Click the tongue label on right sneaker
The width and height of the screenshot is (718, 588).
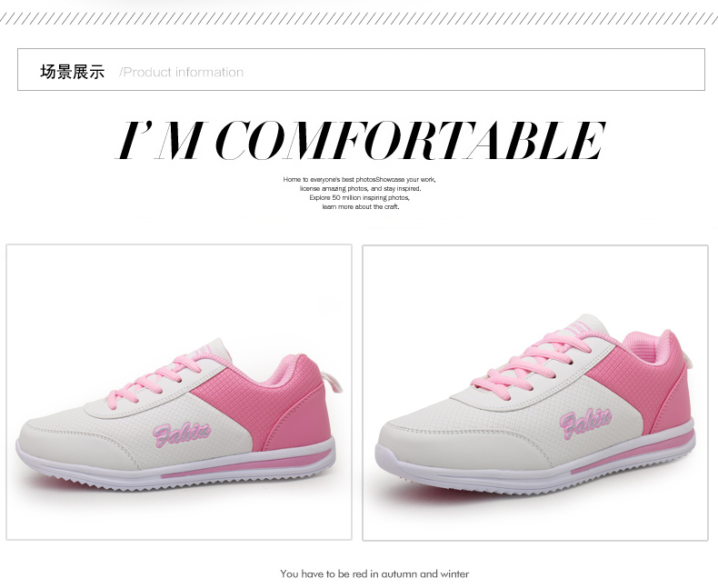click(578, 327)
